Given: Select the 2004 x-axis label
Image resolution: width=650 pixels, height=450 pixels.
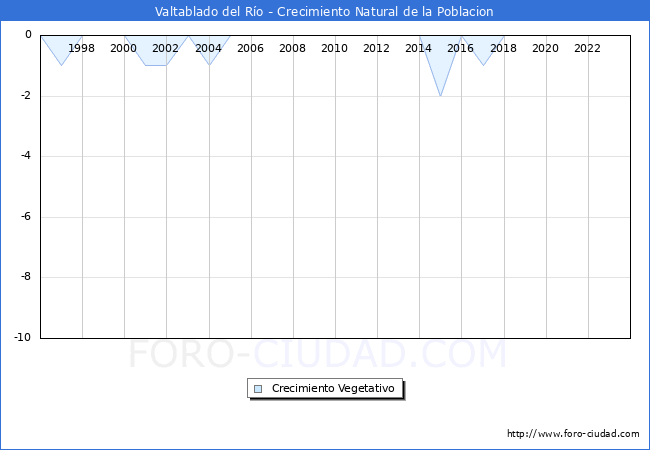Looking at the screenshot, I should tap(208, 48).
